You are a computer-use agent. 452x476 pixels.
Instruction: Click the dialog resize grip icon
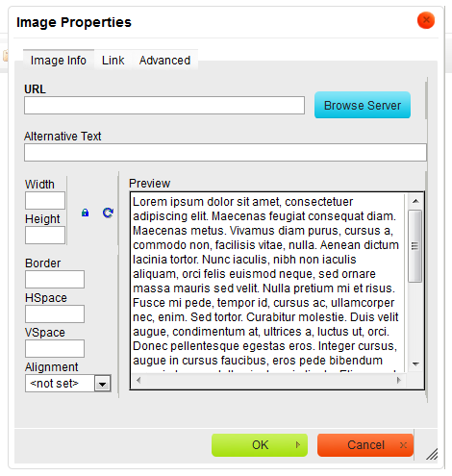(x=432, y=454)
